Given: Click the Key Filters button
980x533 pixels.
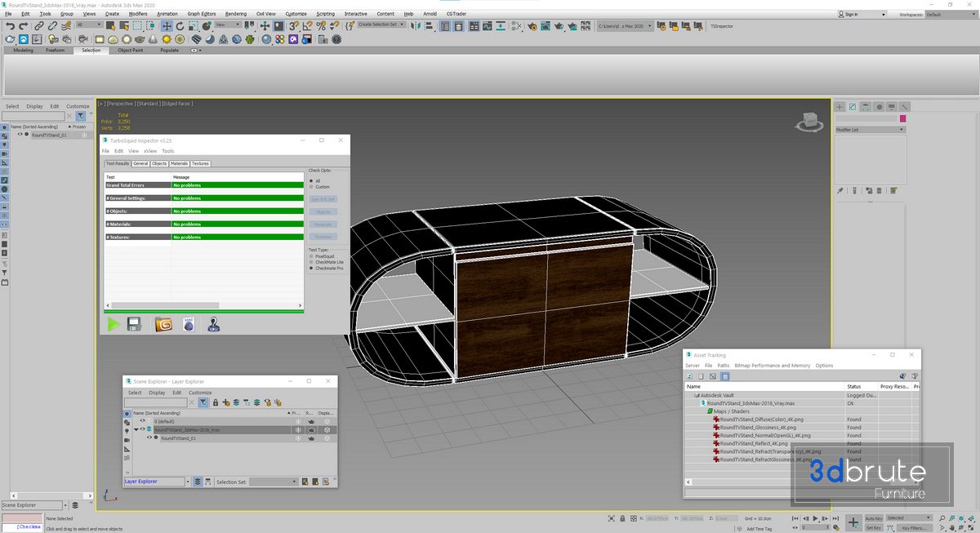Looking at the screenshot, I should point(915,527).
